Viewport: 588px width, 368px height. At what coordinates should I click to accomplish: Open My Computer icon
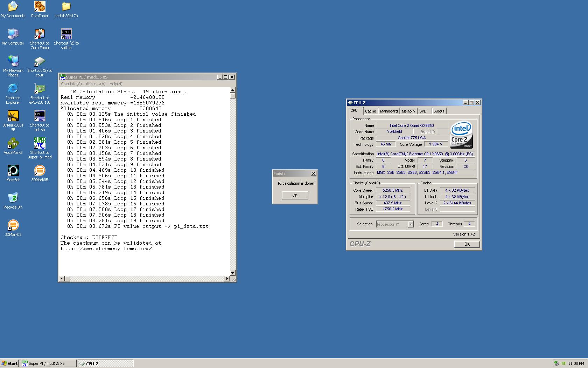[x=13, y=37]
